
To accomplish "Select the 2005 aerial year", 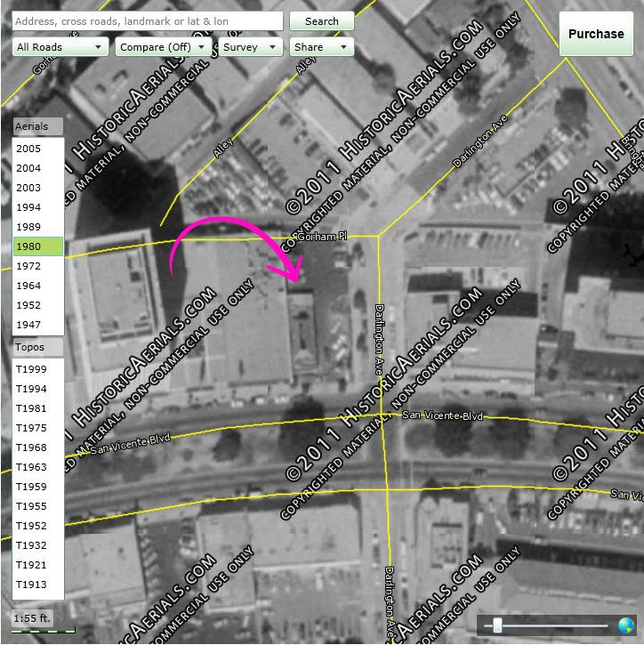I will coord(29,149).
